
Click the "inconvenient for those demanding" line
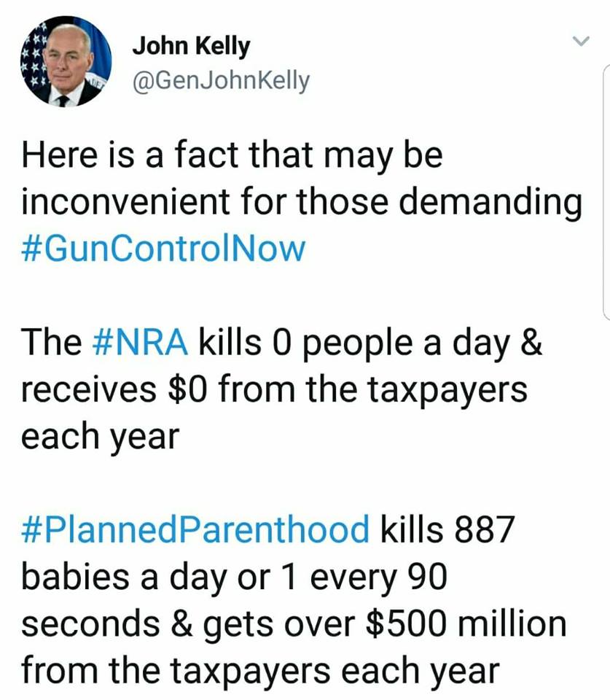(x=302, y=202)
